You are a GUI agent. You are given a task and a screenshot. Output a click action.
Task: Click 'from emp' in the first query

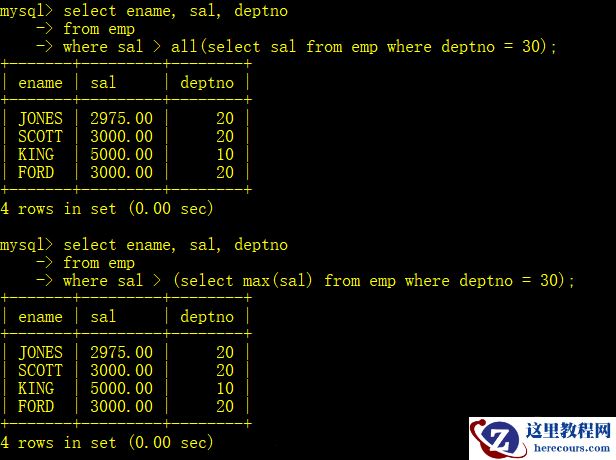99,29
